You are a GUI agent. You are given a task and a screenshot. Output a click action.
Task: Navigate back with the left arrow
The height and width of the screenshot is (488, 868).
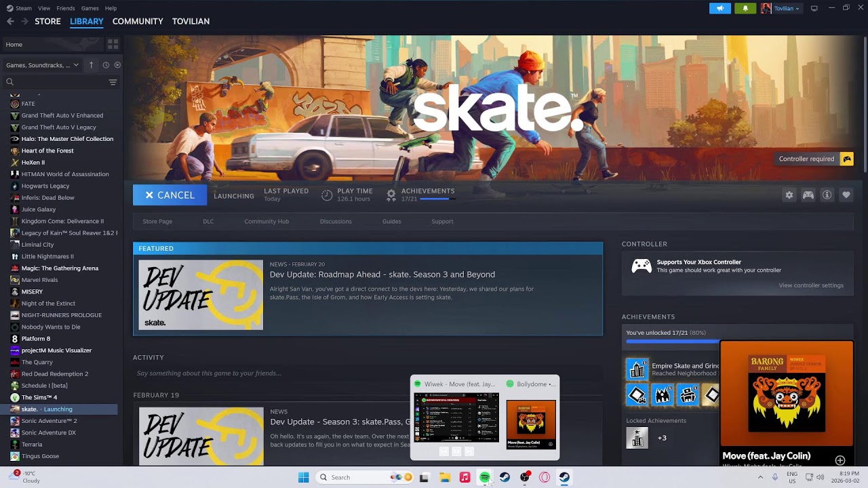click(x=10, y=21)
